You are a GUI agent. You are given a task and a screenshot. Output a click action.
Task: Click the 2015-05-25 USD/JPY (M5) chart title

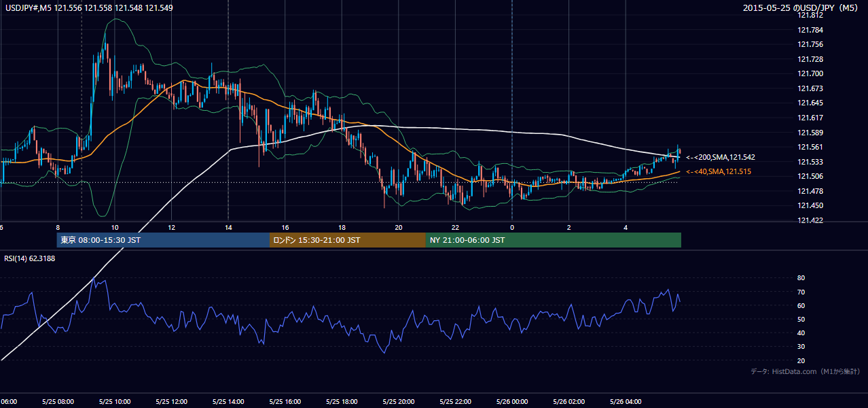click(x=801, y=8)
